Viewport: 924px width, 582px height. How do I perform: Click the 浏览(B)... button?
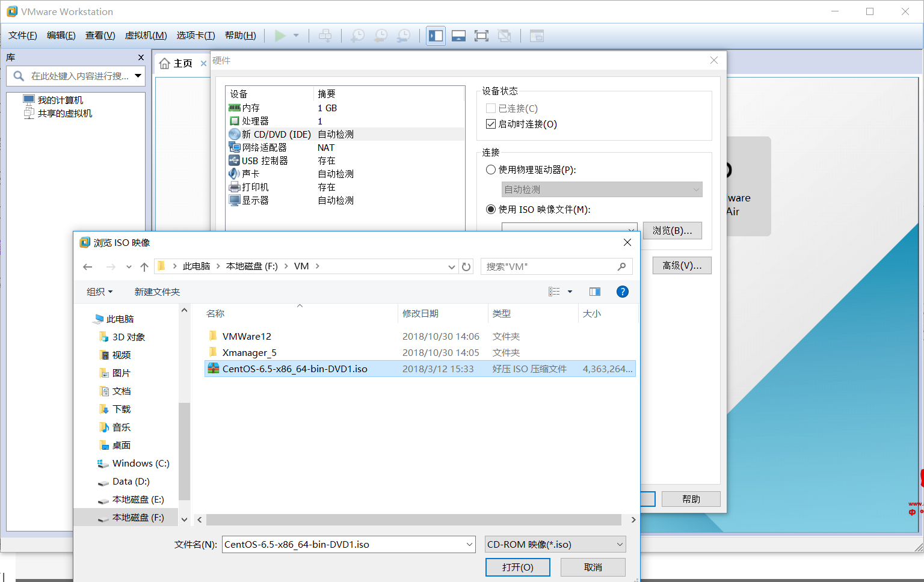[673, 230]
